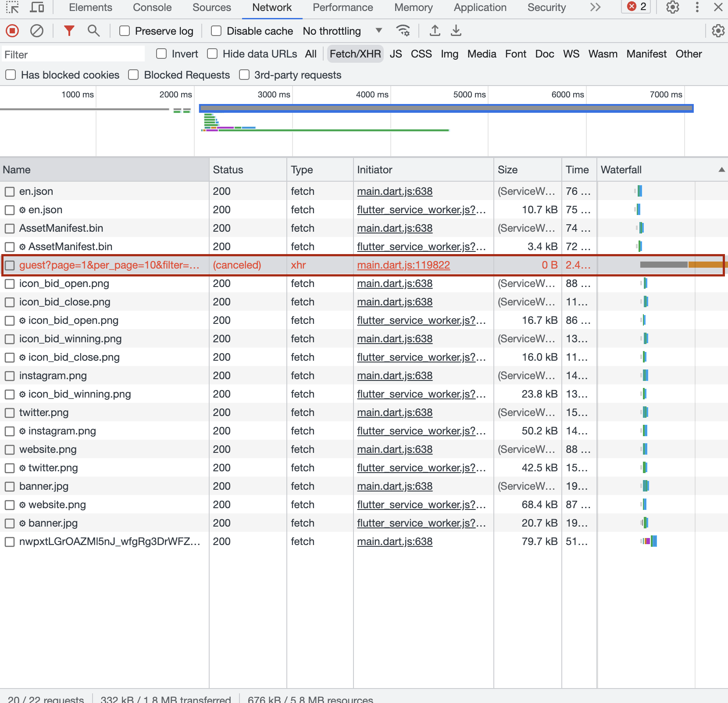Viewport: 728px width, 703px height.
Task: Open the network filter bar toggle
Action: 69,31
